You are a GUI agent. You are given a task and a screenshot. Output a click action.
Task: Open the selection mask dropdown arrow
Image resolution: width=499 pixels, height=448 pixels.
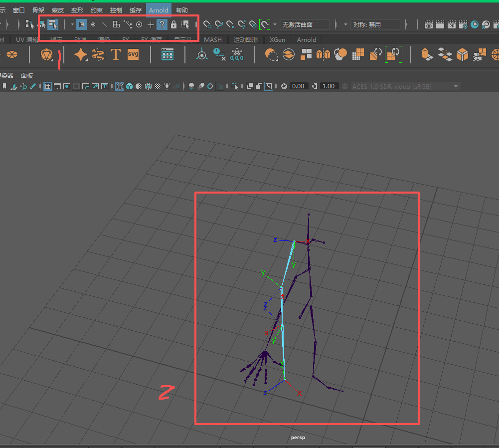coord(72,24)
